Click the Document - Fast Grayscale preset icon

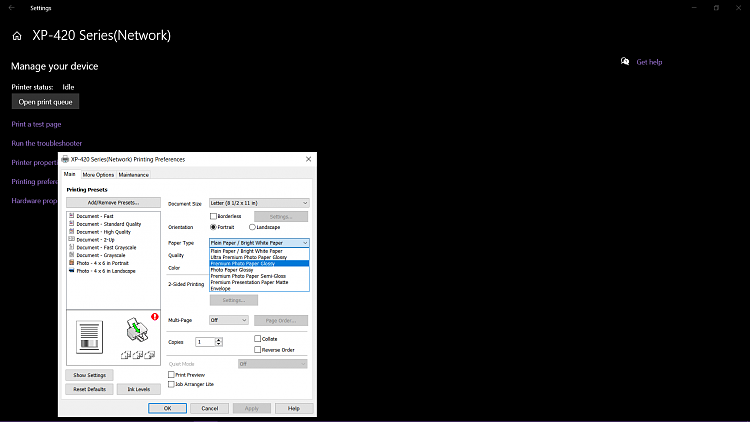71,247
